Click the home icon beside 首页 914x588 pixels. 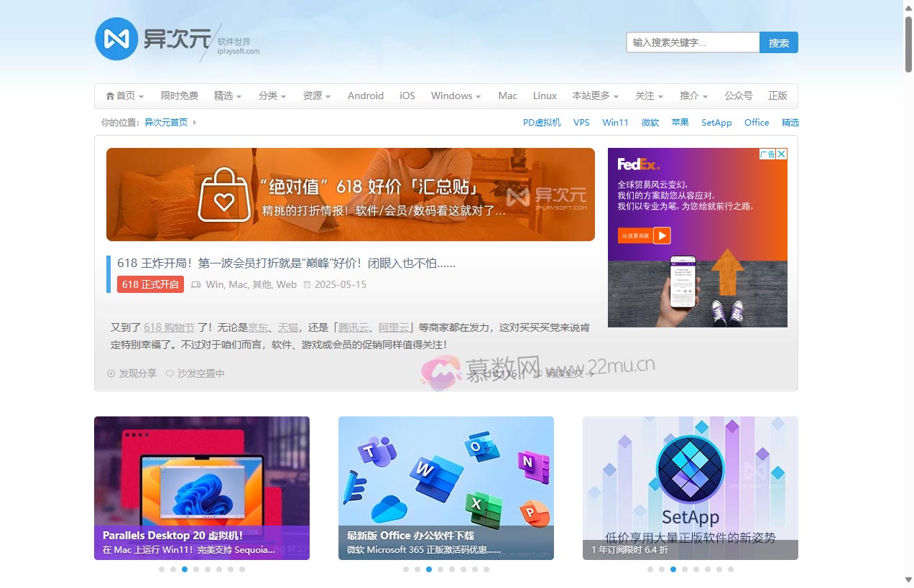[x=110, y=96]
